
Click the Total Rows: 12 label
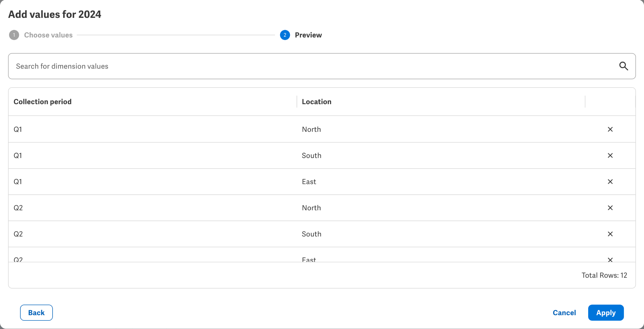(604, 275)
